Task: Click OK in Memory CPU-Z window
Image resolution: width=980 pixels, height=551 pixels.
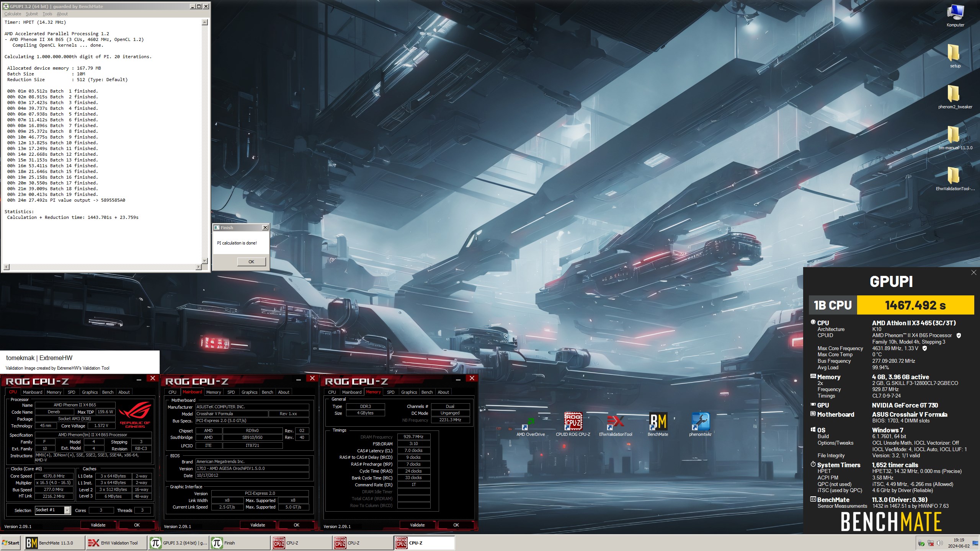Action: 456,525
